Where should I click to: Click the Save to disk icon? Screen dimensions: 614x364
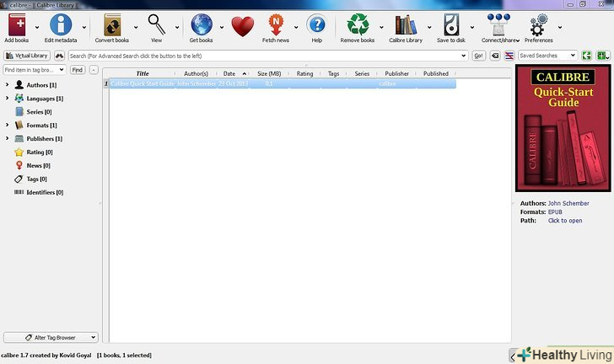point(451,24)
